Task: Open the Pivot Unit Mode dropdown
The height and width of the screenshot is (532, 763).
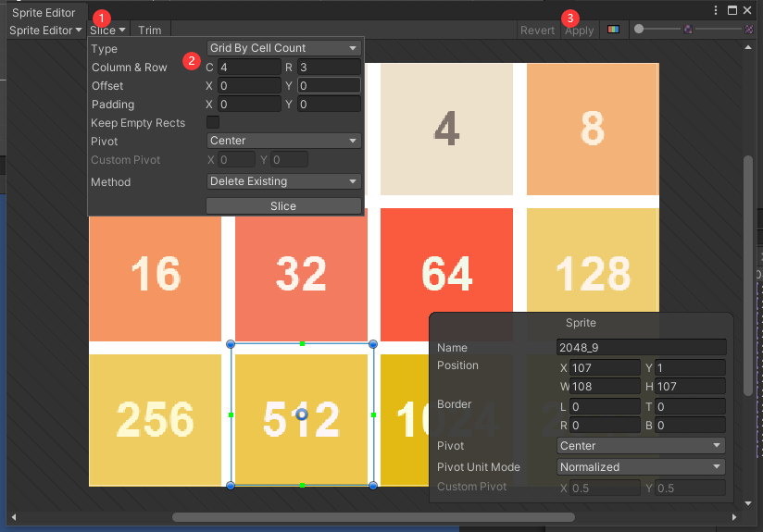Action: click(641, 467)
